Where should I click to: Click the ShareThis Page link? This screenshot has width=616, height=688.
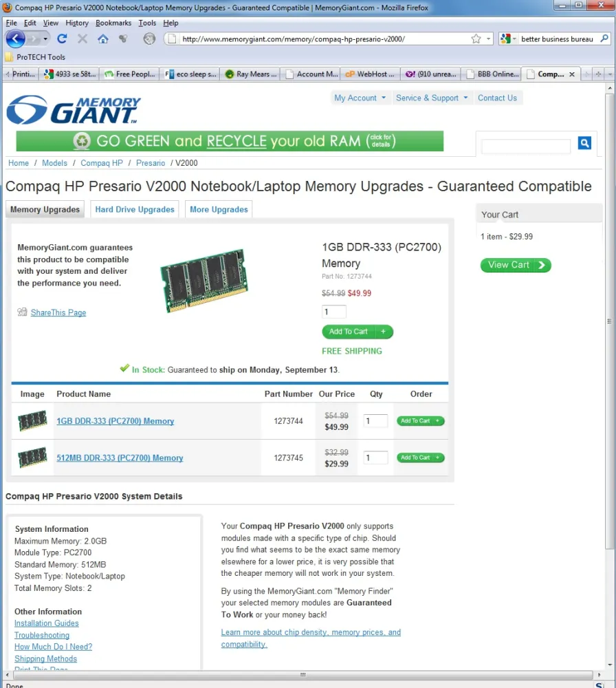click(x=58, y=312)
